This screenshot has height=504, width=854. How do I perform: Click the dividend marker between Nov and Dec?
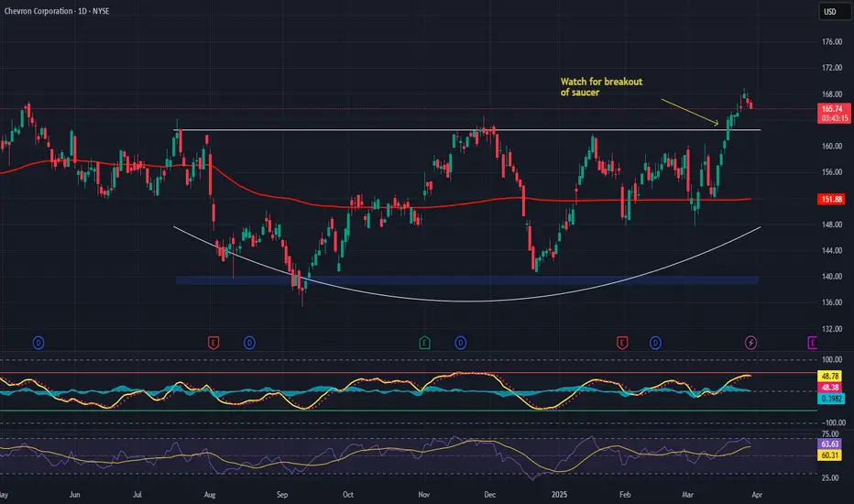click(461, 343)
